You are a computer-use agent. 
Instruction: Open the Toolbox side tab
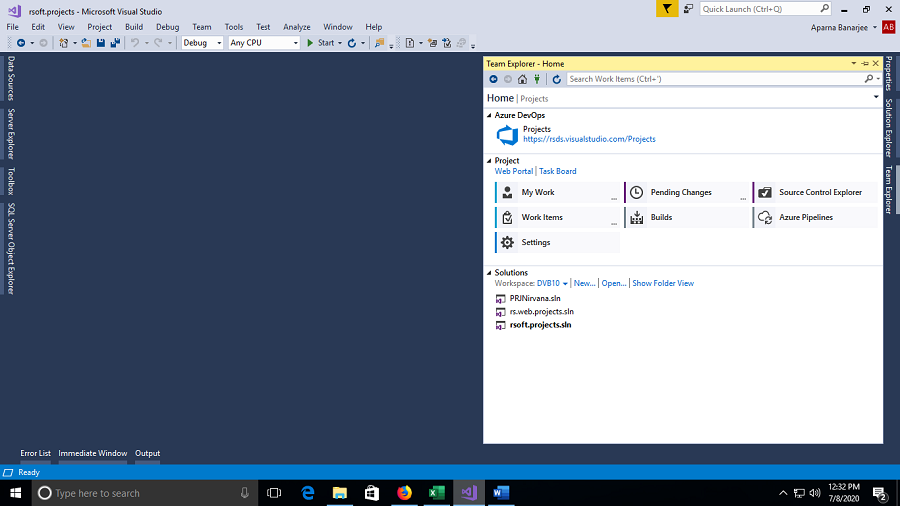pyautogui.click(x=11, y=181)
